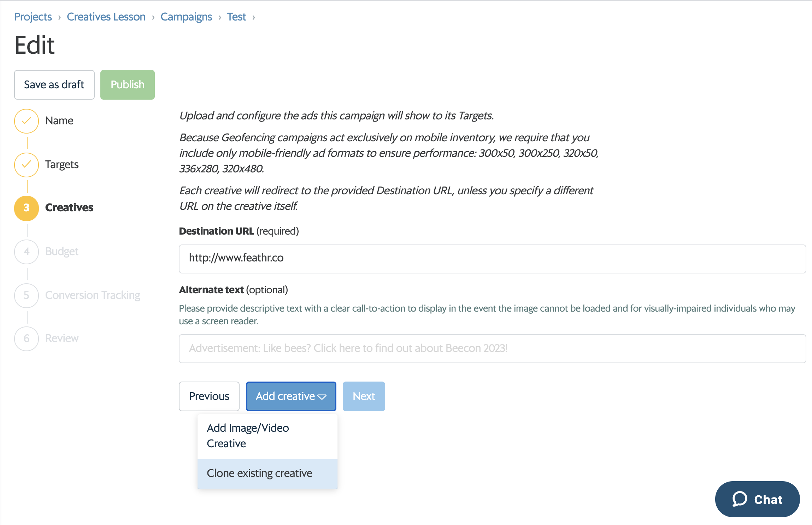
Task: Click the green Publish button
Action: [x=128, y=85]
